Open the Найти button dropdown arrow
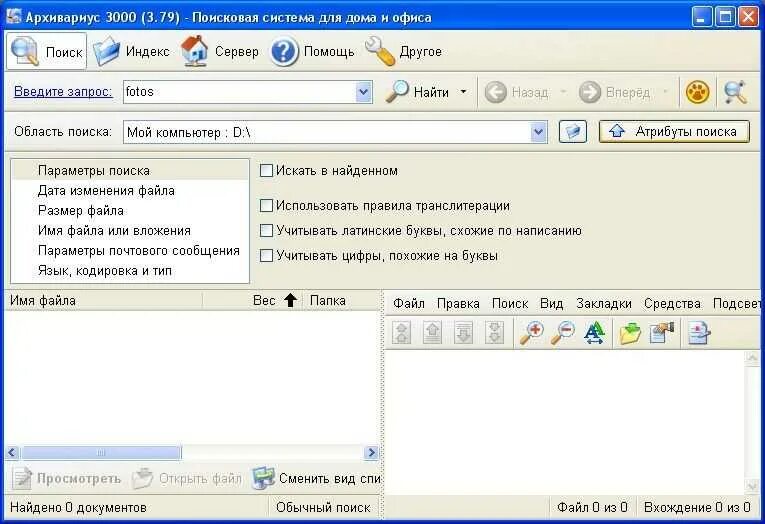This screenshot has width=765, height=524. tap(463, 92)
